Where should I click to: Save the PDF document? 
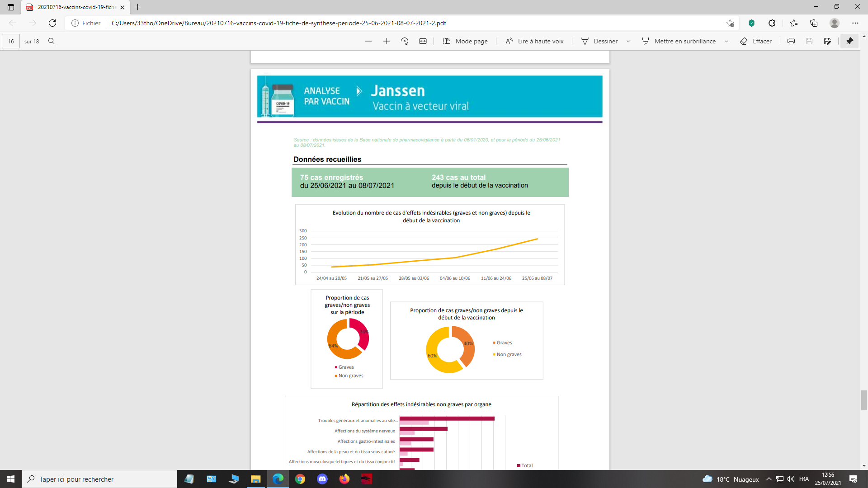[x=809, y=41]
